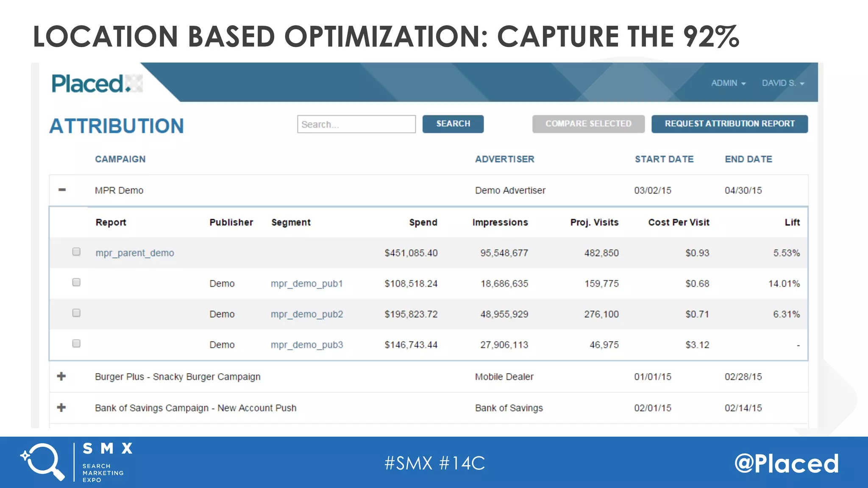Click the #SMX #14C hashtag text
This screenshot has height=488, width=868.
tap(434, 463)
